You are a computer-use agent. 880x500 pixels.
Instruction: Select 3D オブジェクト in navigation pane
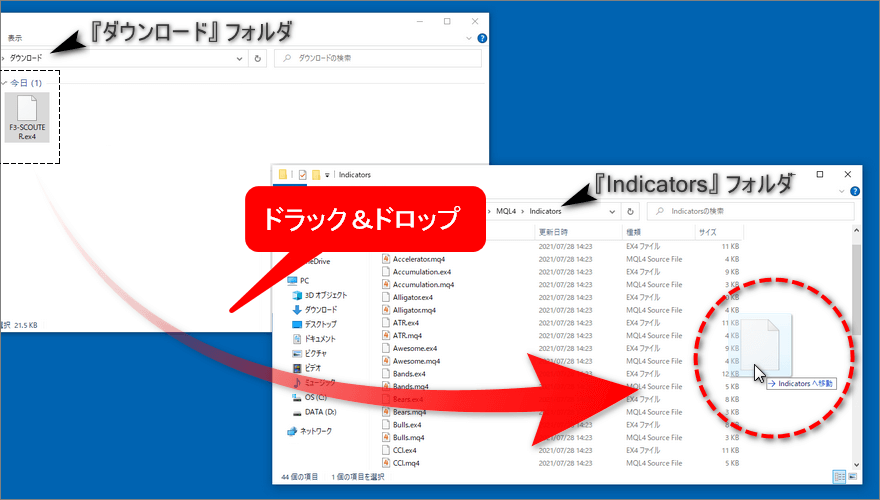320,295
